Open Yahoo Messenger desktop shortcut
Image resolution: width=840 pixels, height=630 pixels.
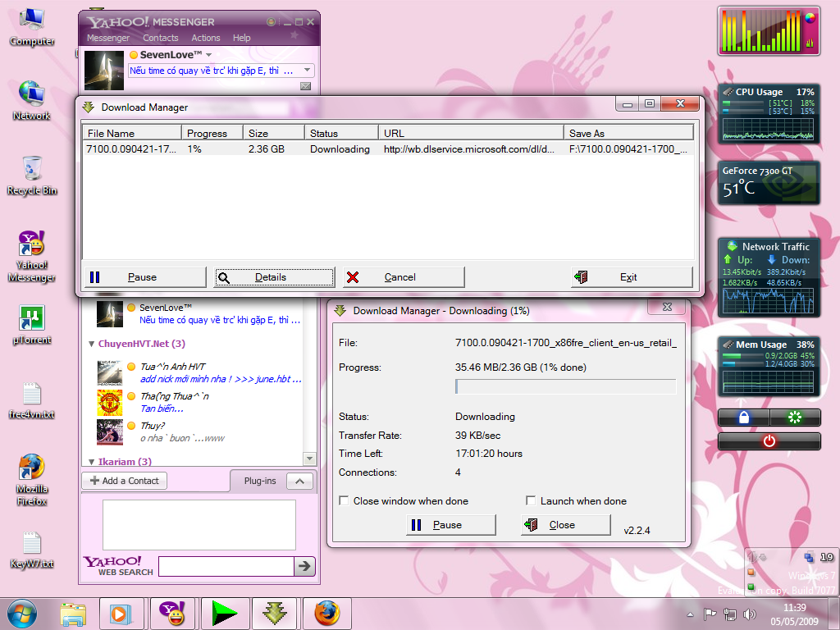[x=32, y=246]
